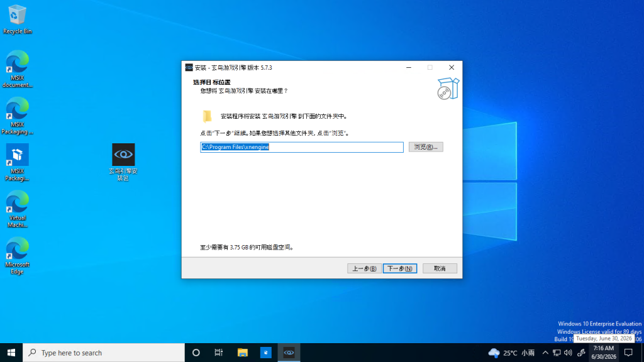Click the pen workspace tray icon
The image size is (644, 362).
(x=580, y=353)
